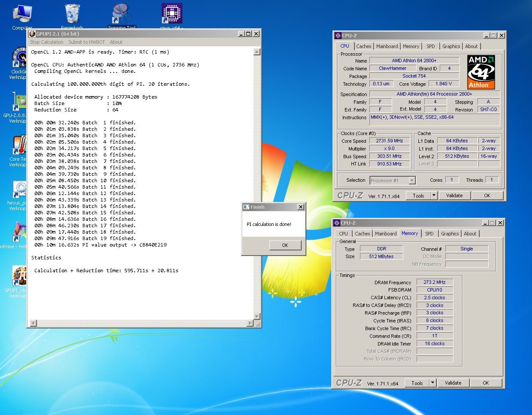Image resolution: width=532 pixels, height=415 pixels.
Task: Click Validate in lower CPU-Z window
Action: click(x=453, y=383)
